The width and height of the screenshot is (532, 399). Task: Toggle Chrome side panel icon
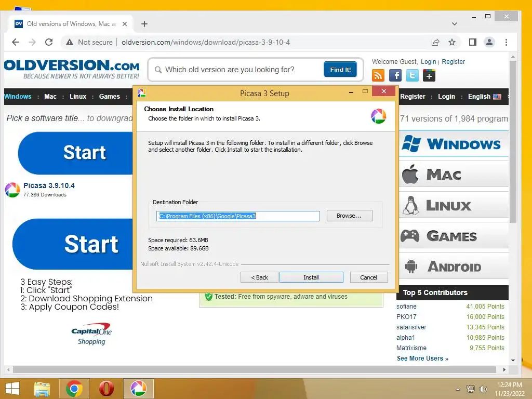tap(473, 42)
